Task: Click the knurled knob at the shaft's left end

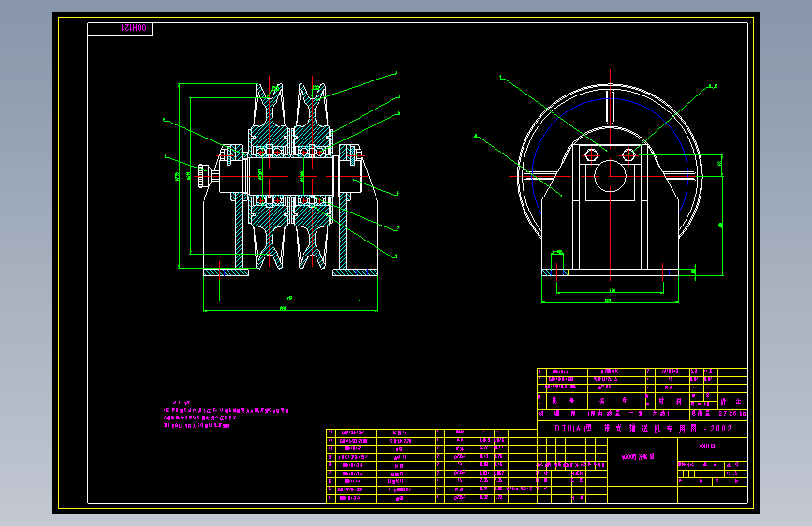Action: point(202,176)
